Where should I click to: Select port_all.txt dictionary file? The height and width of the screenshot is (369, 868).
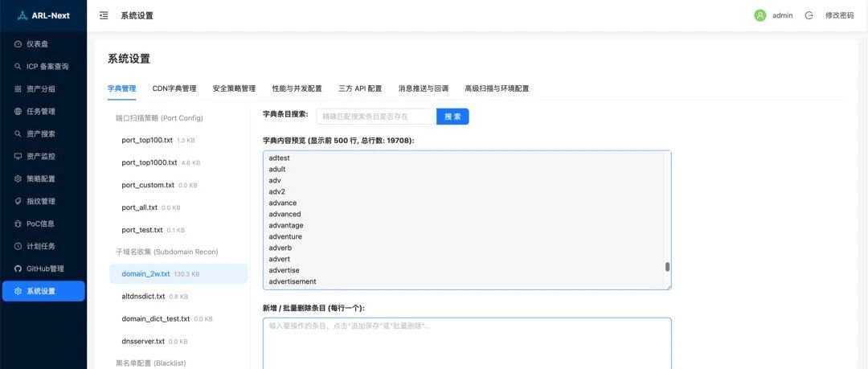178,207
